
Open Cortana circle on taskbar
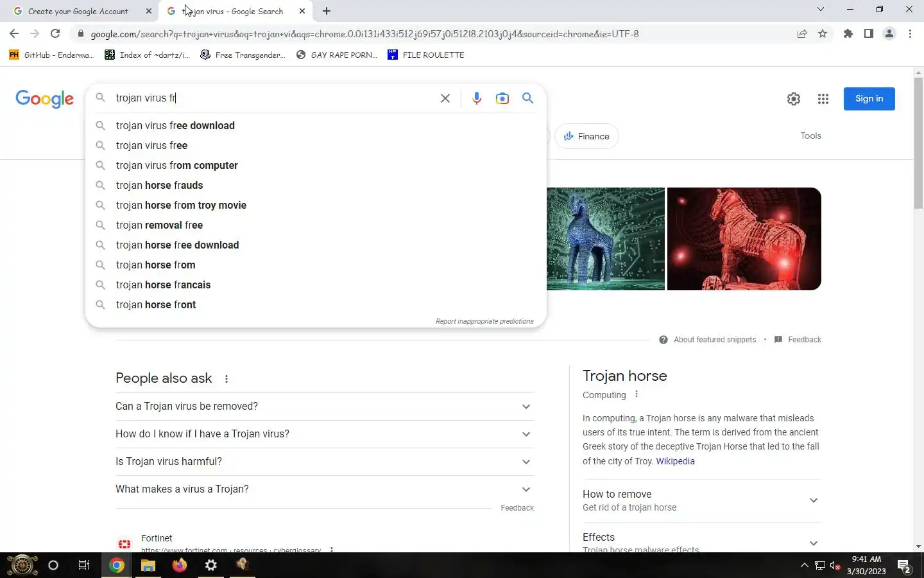click(x=53, y=565)
